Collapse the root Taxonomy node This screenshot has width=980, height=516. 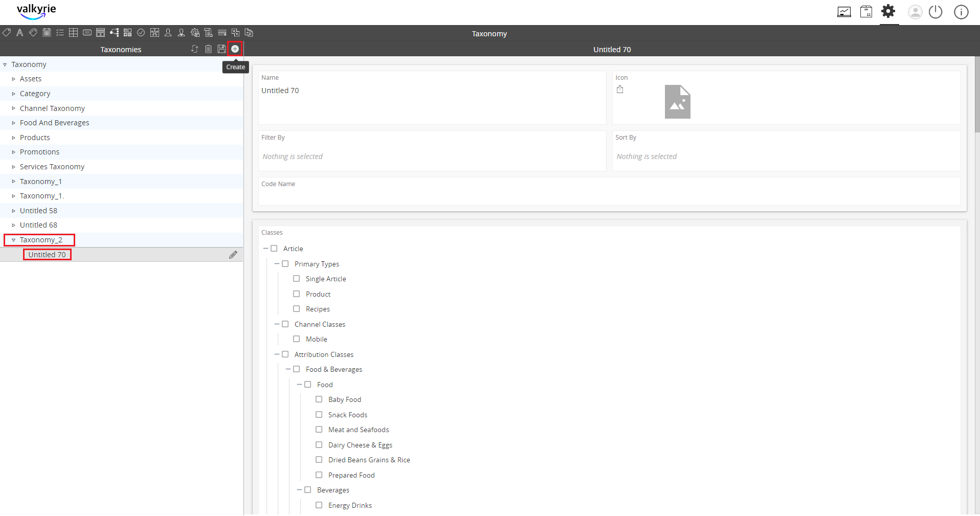[x=5, y=65]
